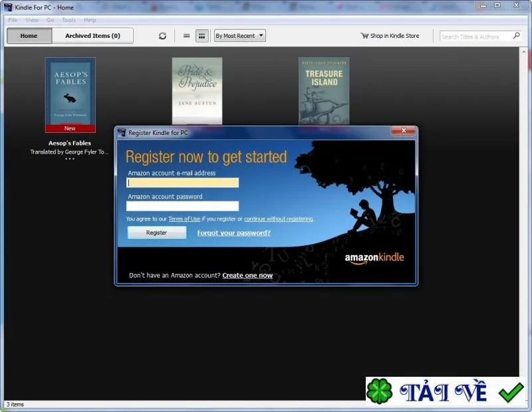Open the File menu

pos(13,20)
